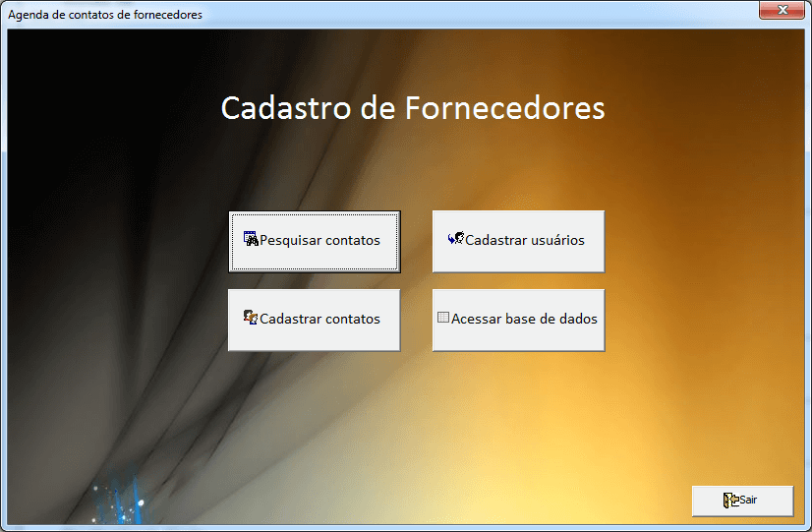Click the Sair button
The width and height of the screenshot is (812, 532).
(742, 501)
